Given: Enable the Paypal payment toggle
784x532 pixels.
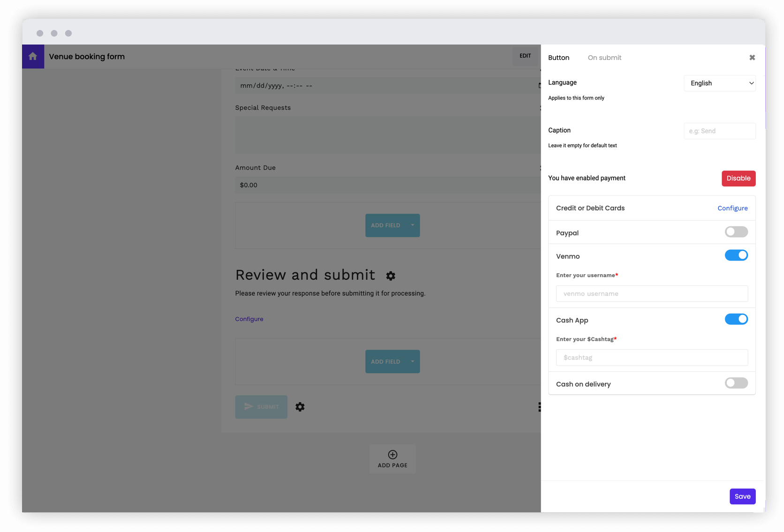Looking at the screenshot, I should pyautogui.click(x=736, y=232).
